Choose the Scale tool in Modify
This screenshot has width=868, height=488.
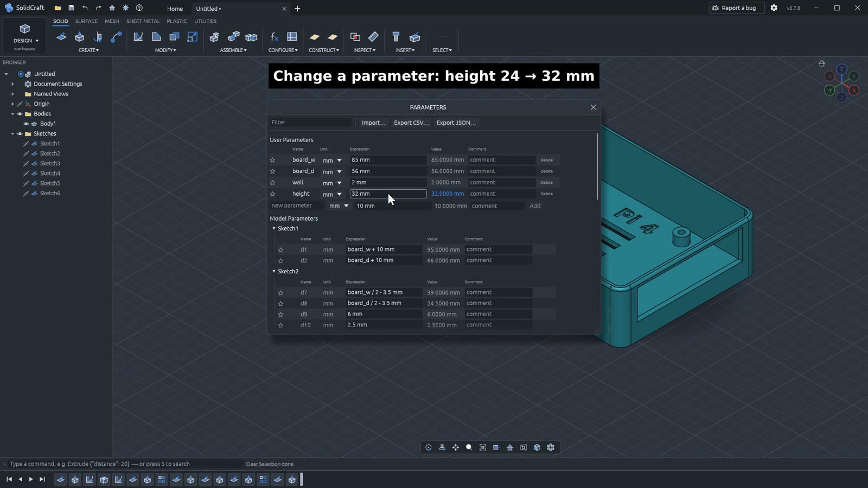tap(193, 37)
